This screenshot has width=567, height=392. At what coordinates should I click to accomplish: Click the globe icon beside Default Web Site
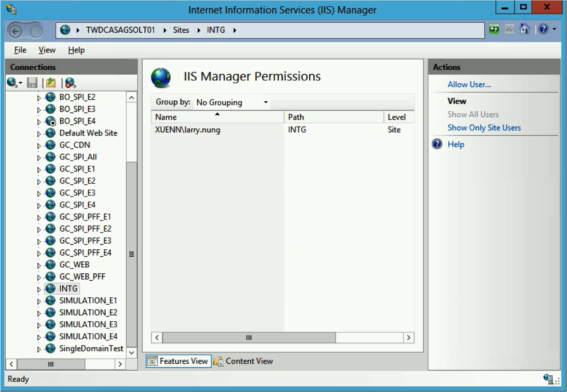50,133
